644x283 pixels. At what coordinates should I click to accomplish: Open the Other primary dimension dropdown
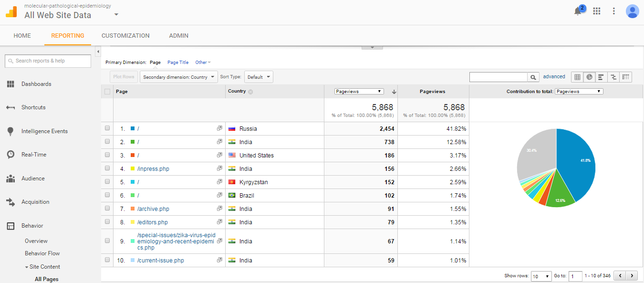203,63
